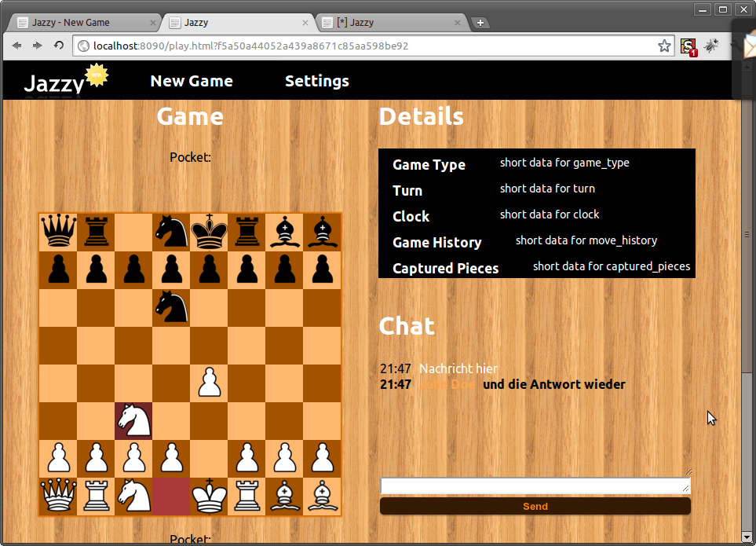Expand the Captured Pieces section
Viewport: 756px width, 546px height.
(x=445, y=269)
